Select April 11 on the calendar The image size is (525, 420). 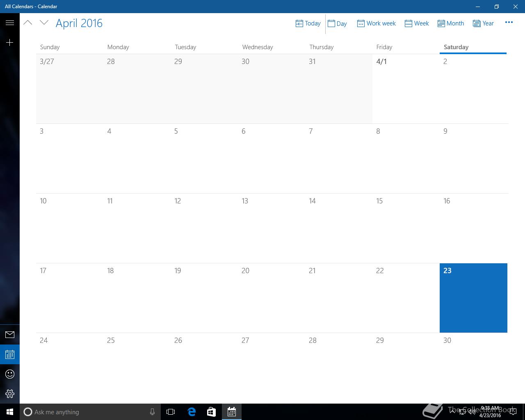coord(137,228)
